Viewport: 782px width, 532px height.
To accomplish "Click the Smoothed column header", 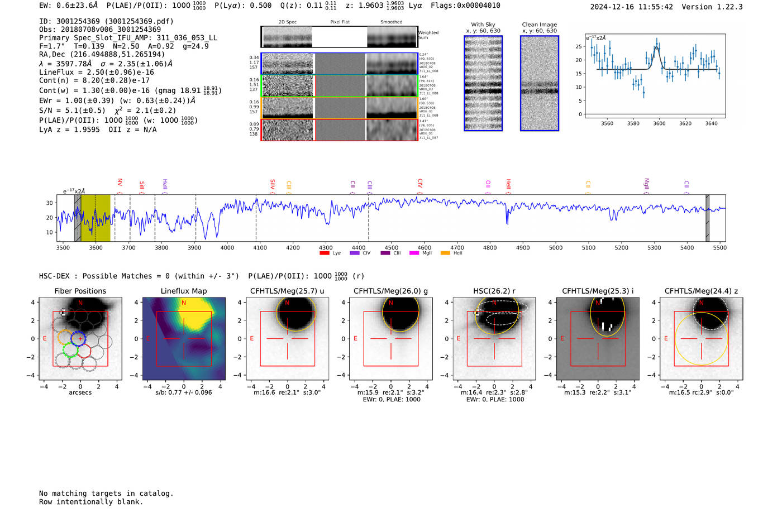I will click(x=391, y=22).
